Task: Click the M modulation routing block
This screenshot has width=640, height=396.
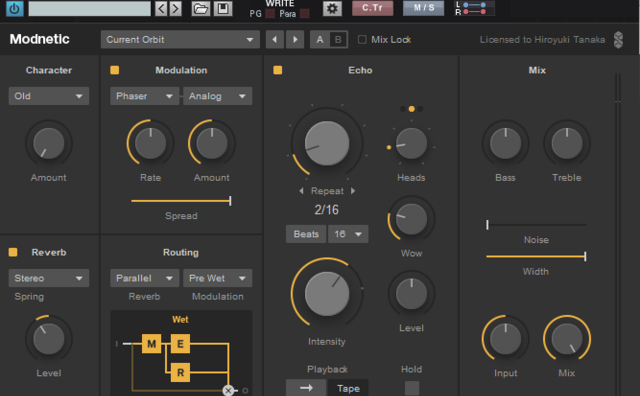Action: click(151, 344)
